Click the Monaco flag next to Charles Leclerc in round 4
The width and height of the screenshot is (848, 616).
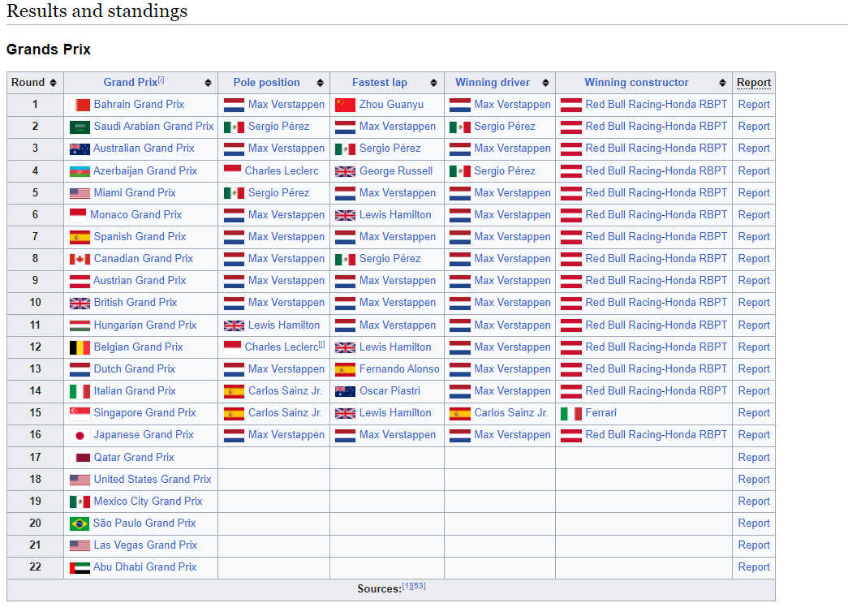pyautogui.click(x=232, y=171)
